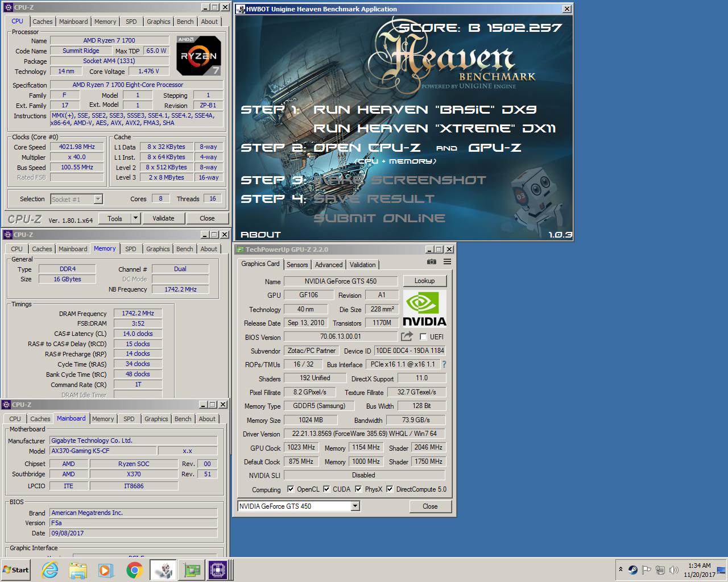Click the motherboard model AX370-Gaming K5-CF field
This screenshot has height=582, width=728.
pyautogui.click(x=103, y=451)
